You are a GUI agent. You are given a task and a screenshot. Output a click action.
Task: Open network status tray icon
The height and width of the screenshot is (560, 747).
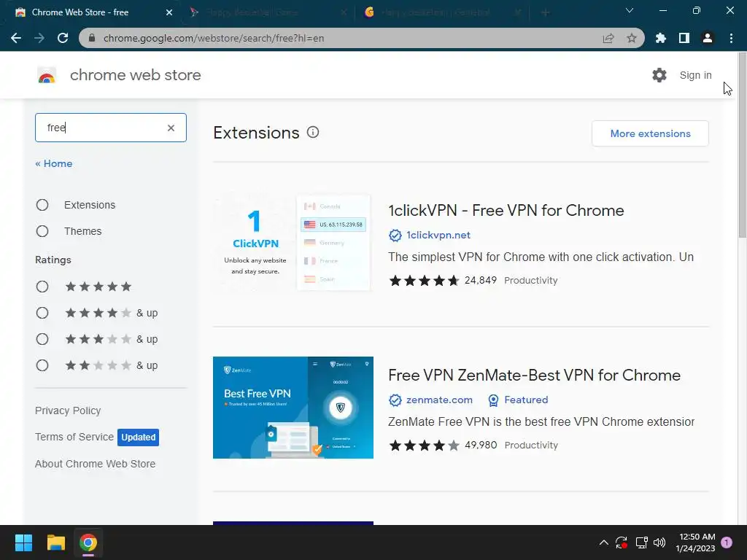641,542
